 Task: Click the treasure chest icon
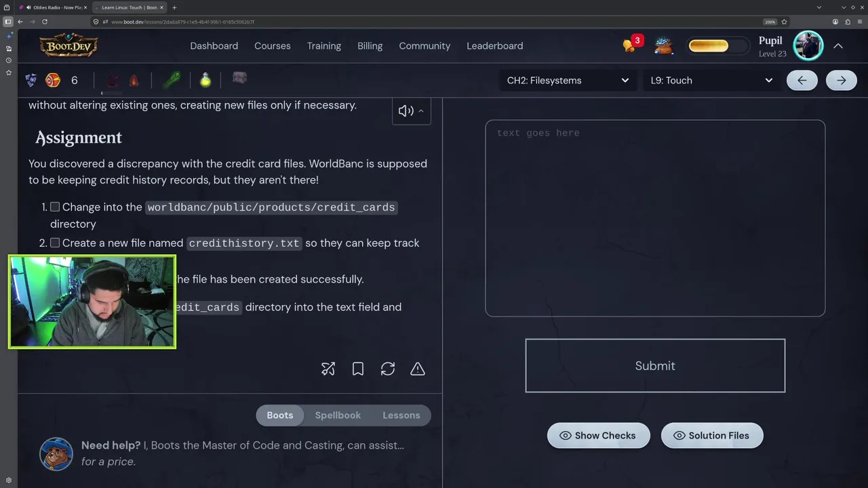tap(239, 79)
